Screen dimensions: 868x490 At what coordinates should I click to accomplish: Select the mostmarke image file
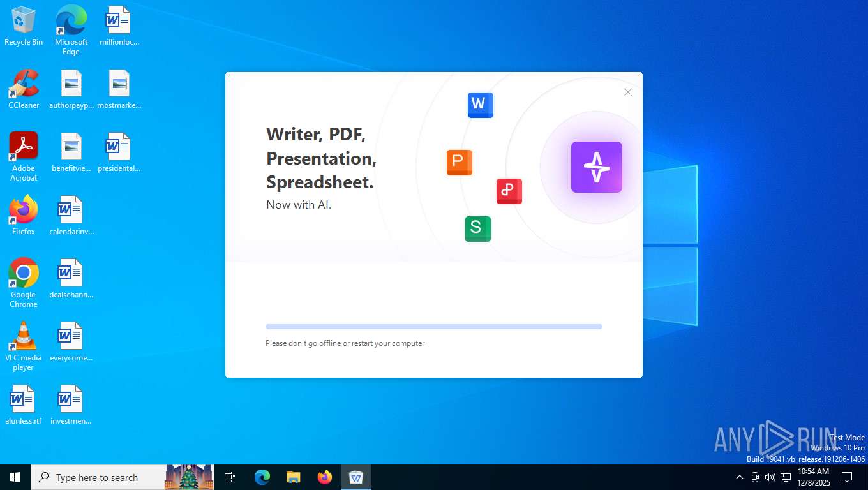click(119, 89)
